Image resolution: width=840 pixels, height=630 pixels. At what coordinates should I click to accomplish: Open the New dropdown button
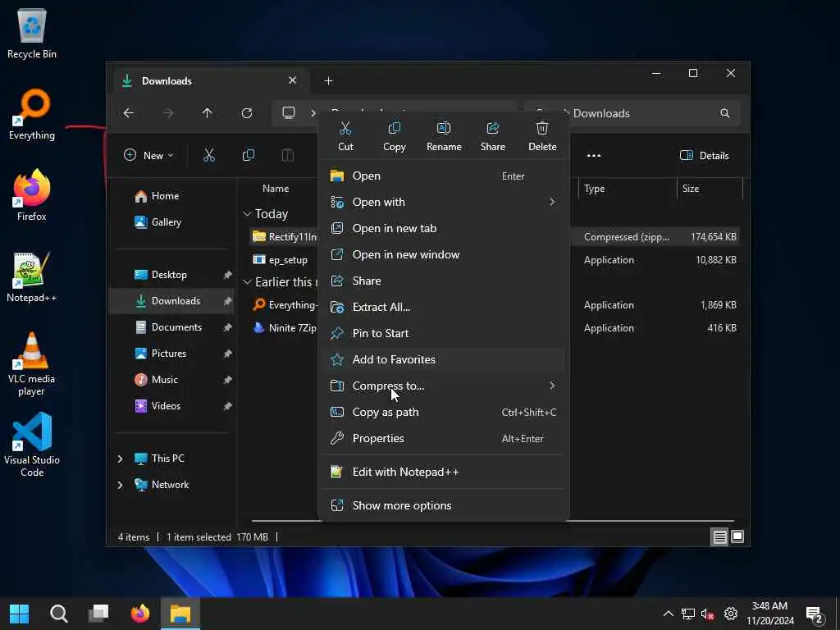pos(148,155)
